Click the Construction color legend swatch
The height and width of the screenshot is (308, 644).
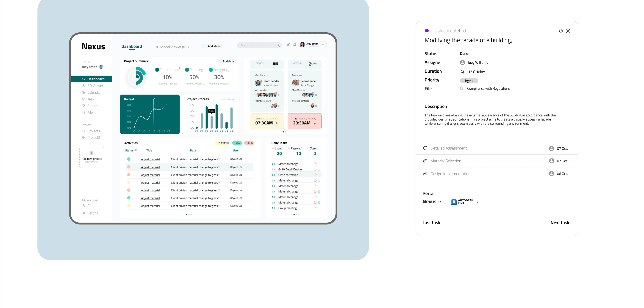coord(157,70)
